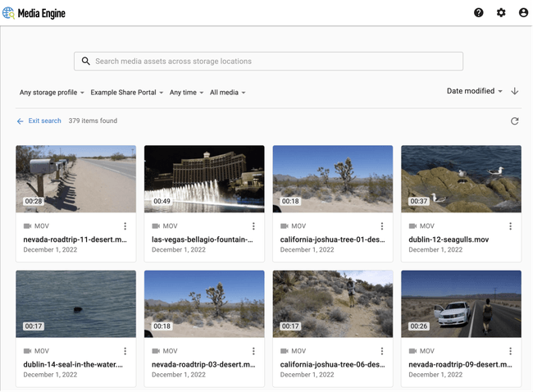Open the seal in water video thumbnail
This screenshot has width=533, height=392.
pos(75,303)
